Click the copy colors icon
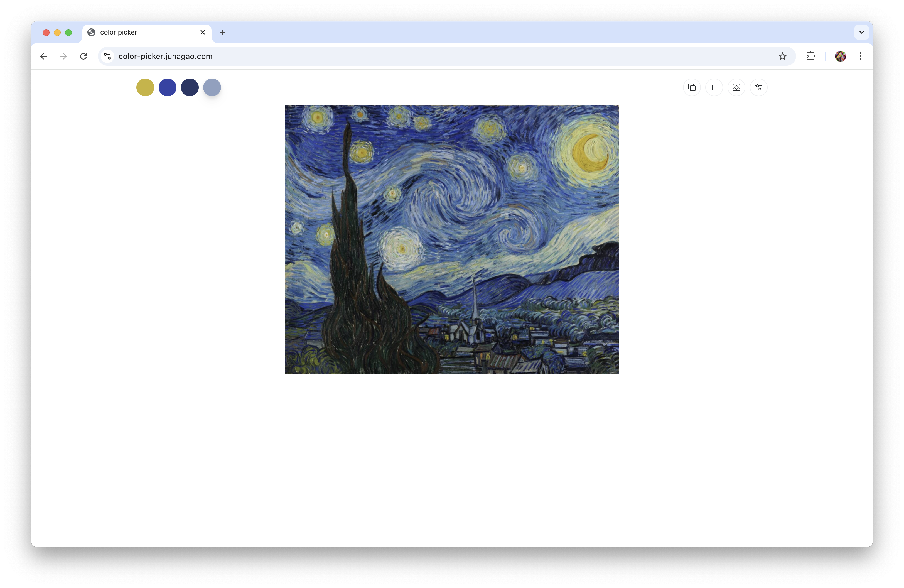Image resolution: width=904 pixels, height=588 pixels. pyautogui.click(x=692, y=87)
